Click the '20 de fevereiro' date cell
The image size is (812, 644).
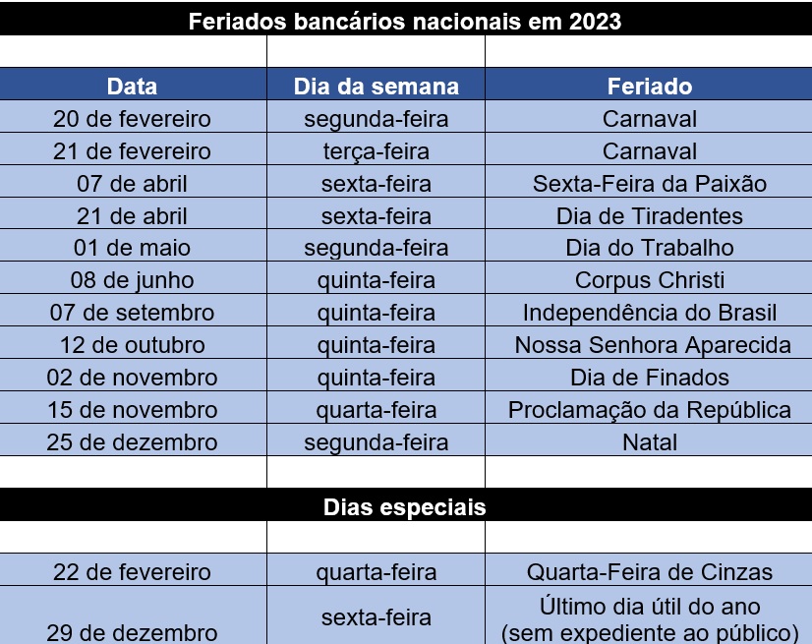point(133,117)
